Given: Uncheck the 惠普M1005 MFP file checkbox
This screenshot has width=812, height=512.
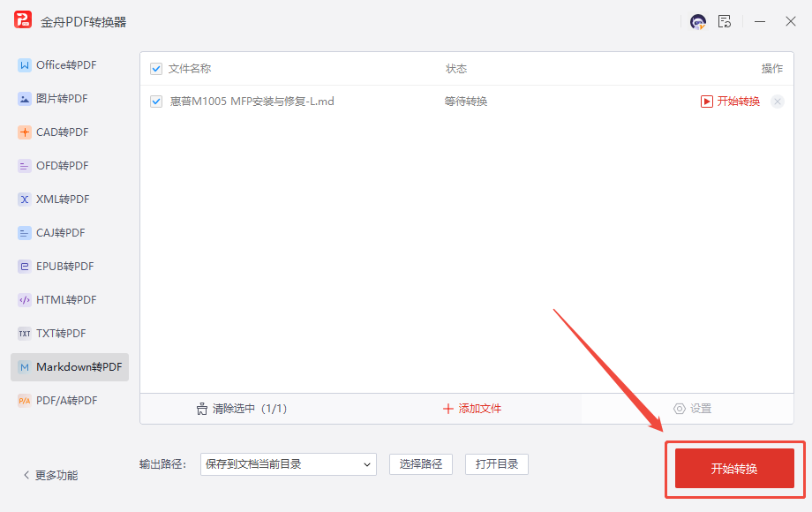Looking at the screenshot, I should (156, 102).
